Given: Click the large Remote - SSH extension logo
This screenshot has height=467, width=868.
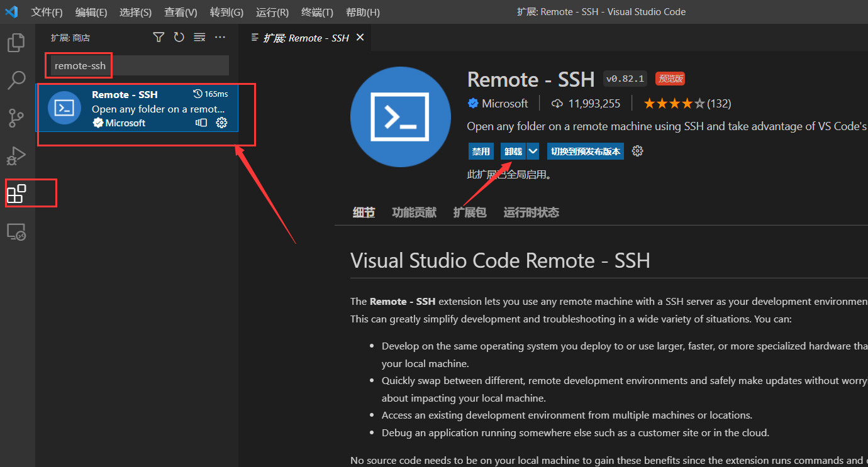Looking at the screenshot, I should pyautogui.click(x=401, y=118).
